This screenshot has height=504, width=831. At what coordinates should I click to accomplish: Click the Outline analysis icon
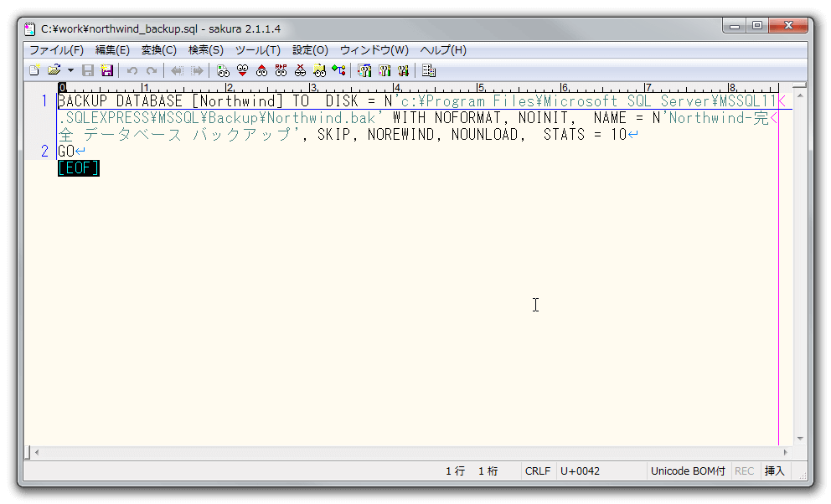coord(338,71)
